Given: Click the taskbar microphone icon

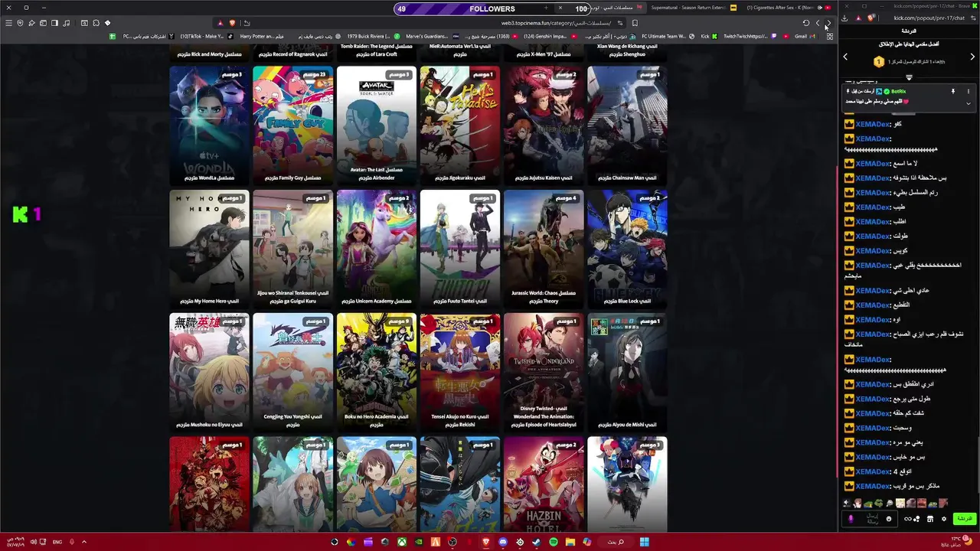Looking at the screenshot, I should (x=72, y=542).
